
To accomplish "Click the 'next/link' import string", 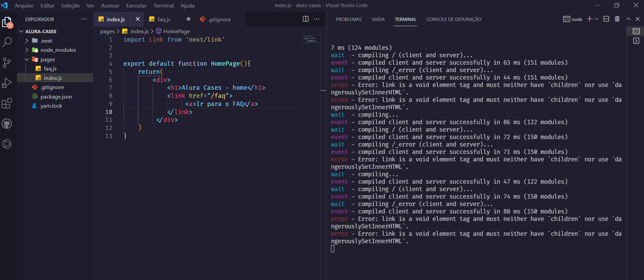I will (205, 40).
